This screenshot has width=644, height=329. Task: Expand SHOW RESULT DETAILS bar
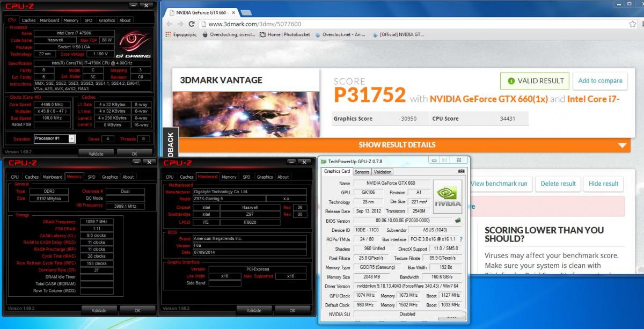point(405,145)
